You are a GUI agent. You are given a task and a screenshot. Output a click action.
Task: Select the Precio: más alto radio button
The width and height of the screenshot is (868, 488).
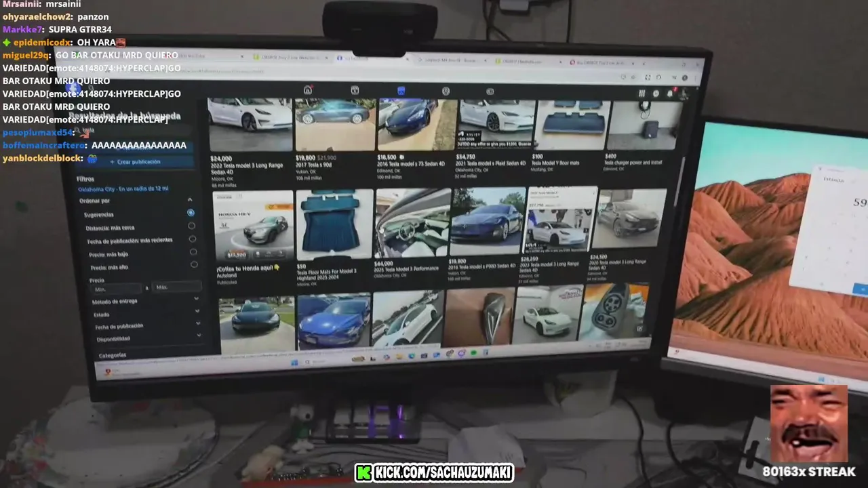coord(194,264)
